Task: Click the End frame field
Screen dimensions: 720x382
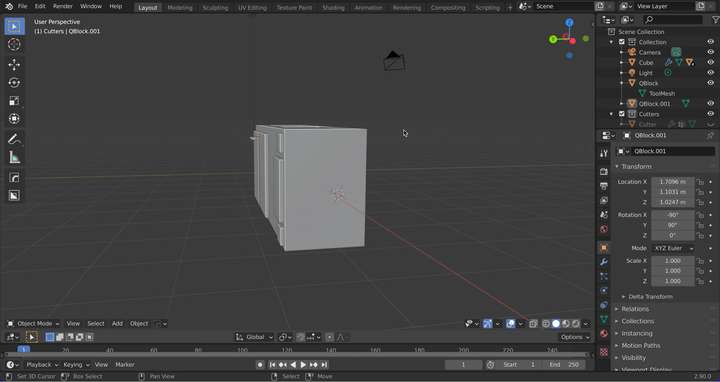Action: tap(565, 365)
